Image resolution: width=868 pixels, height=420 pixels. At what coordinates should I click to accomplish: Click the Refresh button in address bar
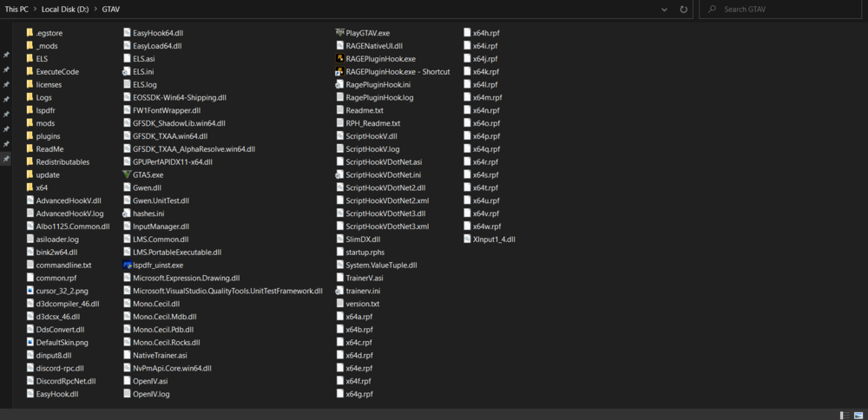684,10
